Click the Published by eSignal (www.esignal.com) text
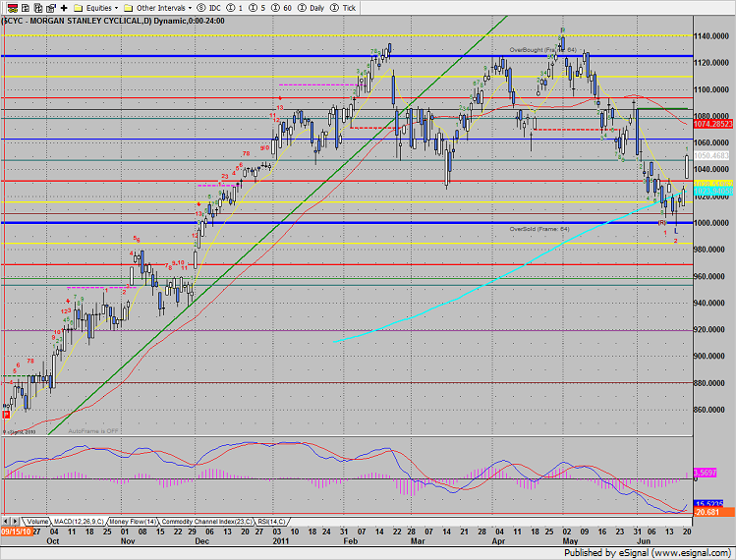The height and width of the screenshot is (560, 736). click(x=648, y=552)
